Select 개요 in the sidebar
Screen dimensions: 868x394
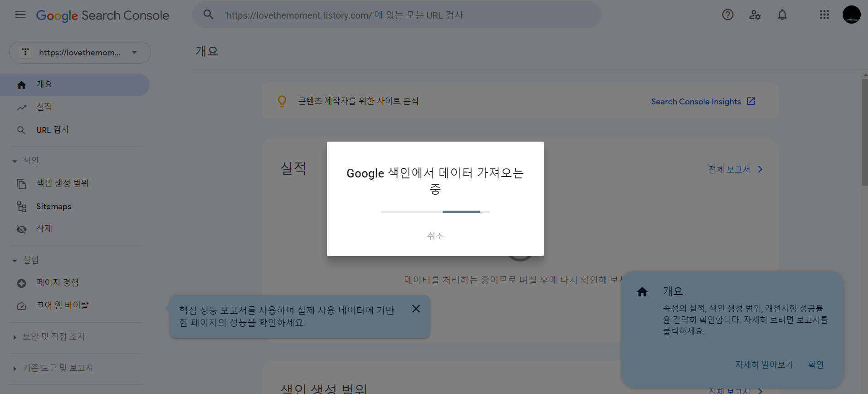[75, 85]
